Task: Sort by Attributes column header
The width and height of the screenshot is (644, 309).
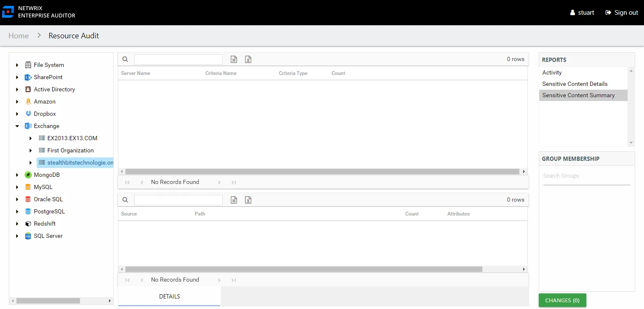Action: tap(458, 214)
